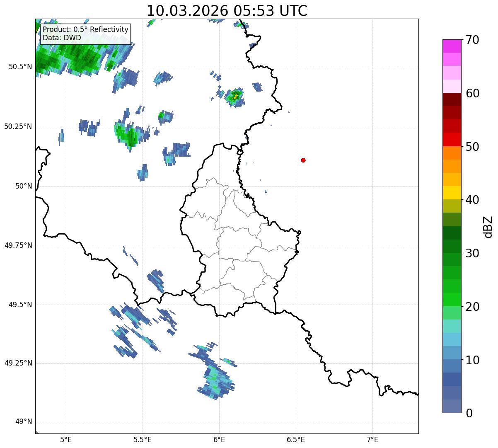The height and width of the screenshot is (448, 498).
Task: Click the yellow core of the storm cell
Action: click(x=236, y=97)
